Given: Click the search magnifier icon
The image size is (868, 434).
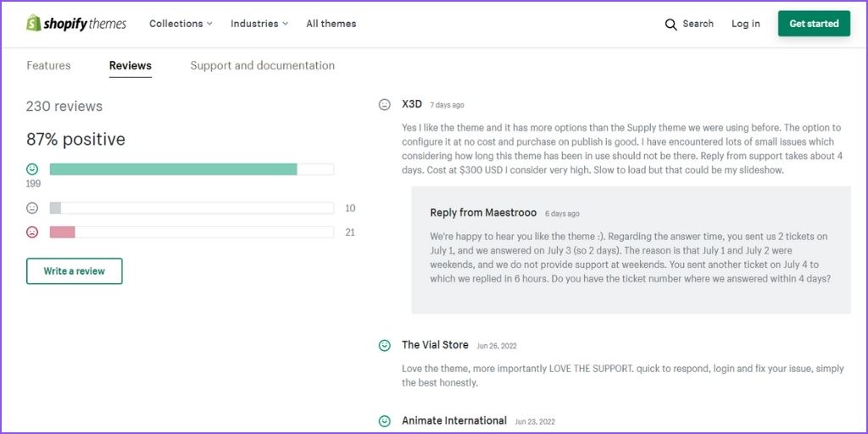Looking at the screenshot, I should [670, 25].
